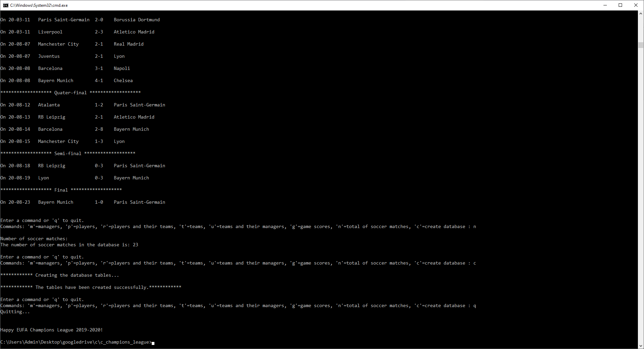The width and height of the screenshot is (644, 349).
Task: Click 'Happy EUFA Champions League 2019-2020!' line
Action: pos(52,330)
